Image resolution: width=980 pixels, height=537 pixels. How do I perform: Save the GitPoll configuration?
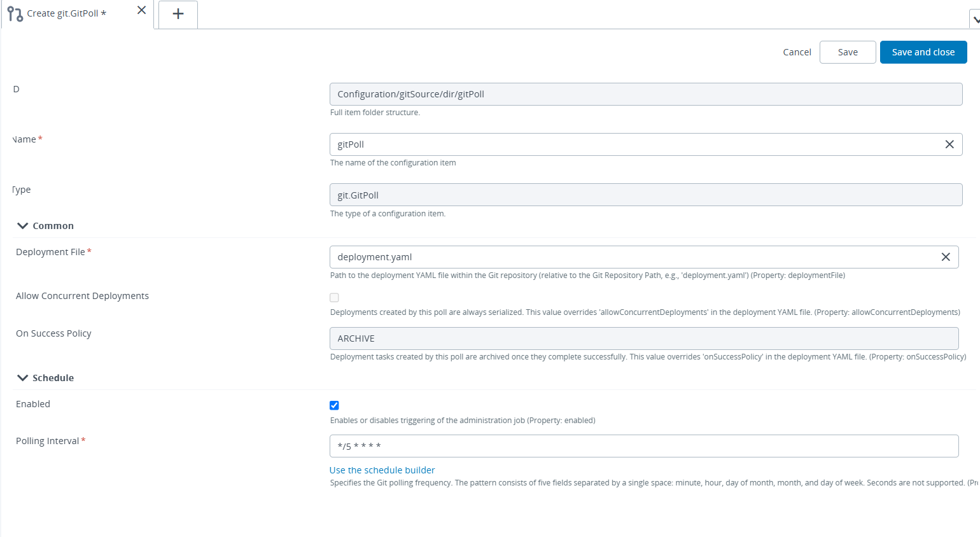[848, 52]
